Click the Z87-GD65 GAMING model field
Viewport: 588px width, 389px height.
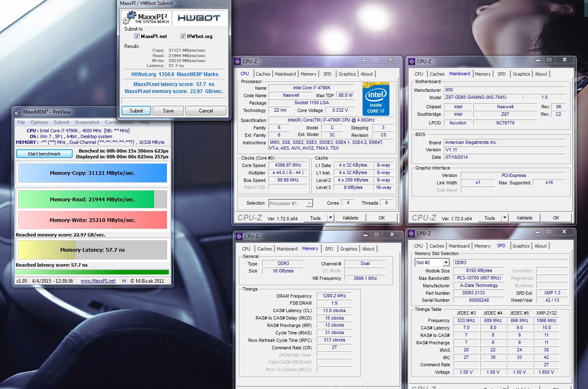(482, 97)
